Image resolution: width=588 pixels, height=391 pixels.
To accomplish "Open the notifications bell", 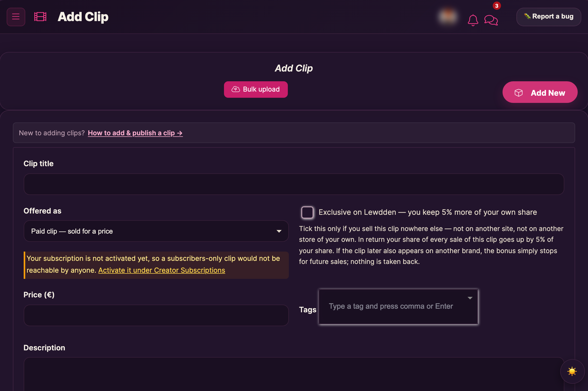I will 473,20.
